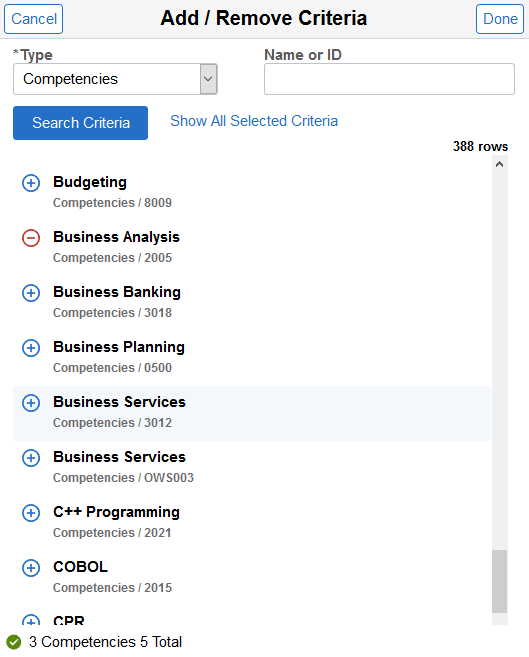Viewport: 529px width, 657px height.
Task: Click the '388 rows' count label
Action: [480, 146]
